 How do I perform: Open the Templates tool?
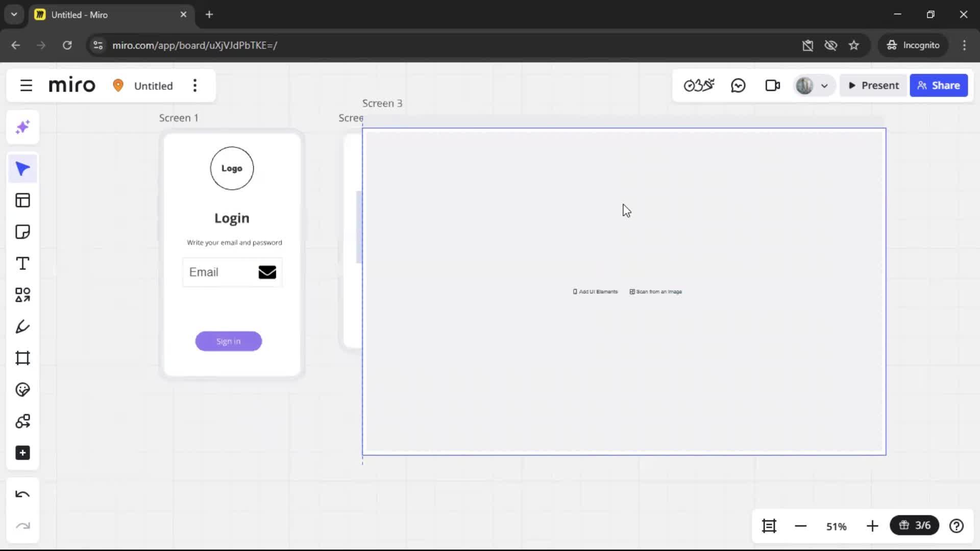22,201
